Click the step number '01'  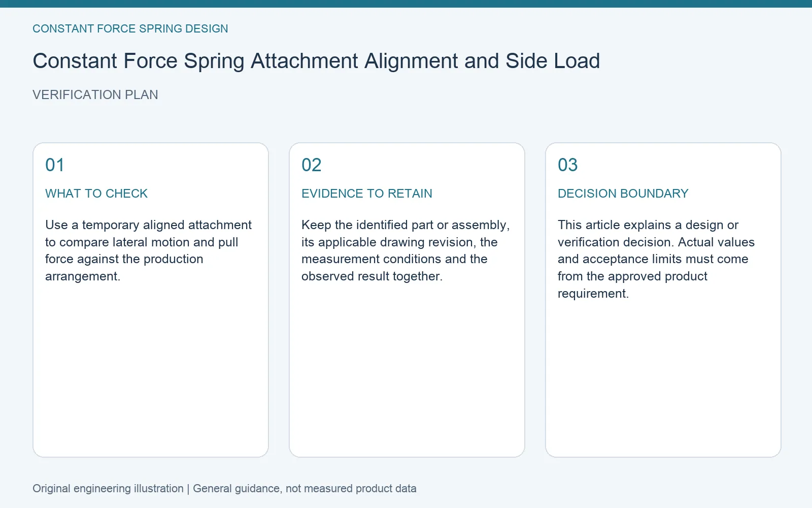tap(55, 165)
